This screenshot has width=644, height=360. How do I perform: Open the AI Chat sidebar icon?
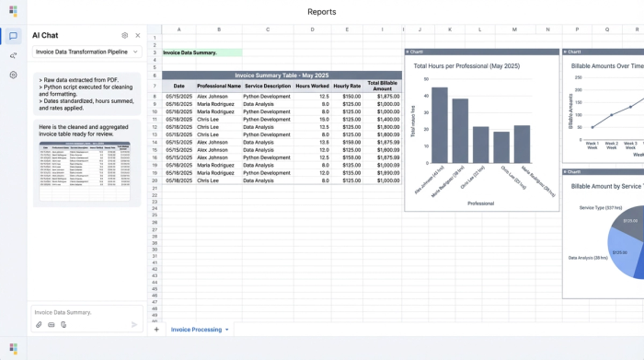(13, 36)
